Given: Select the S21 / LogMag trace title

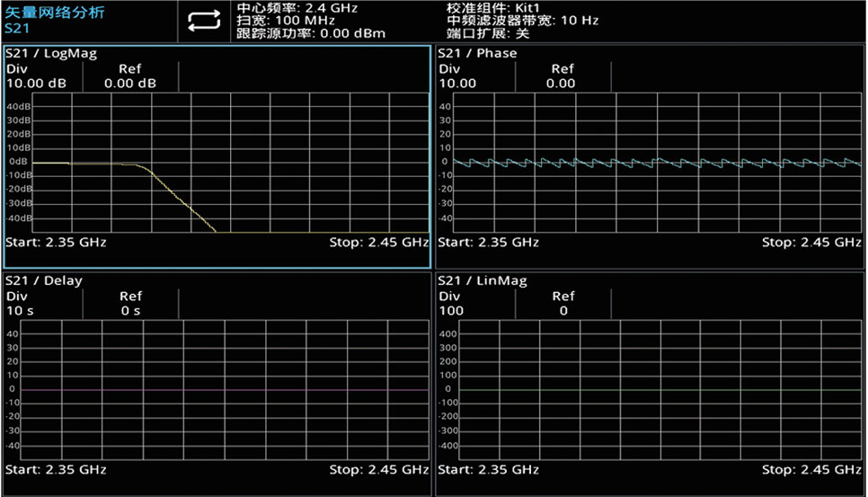Looking at the screenshot, I should [51, 54].
